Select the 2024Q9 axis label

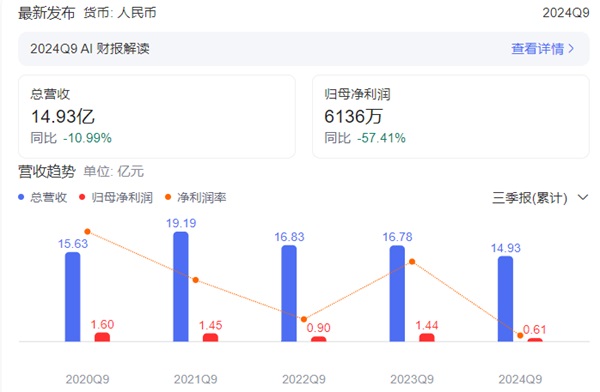pyautogui.click(x=520, y=379)
